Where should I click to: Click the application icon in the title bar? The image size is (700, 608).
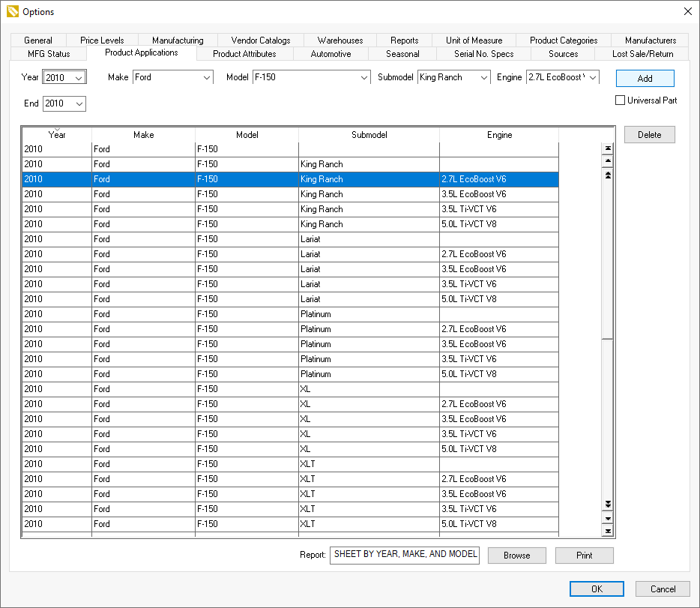click(x=10, y=11)
